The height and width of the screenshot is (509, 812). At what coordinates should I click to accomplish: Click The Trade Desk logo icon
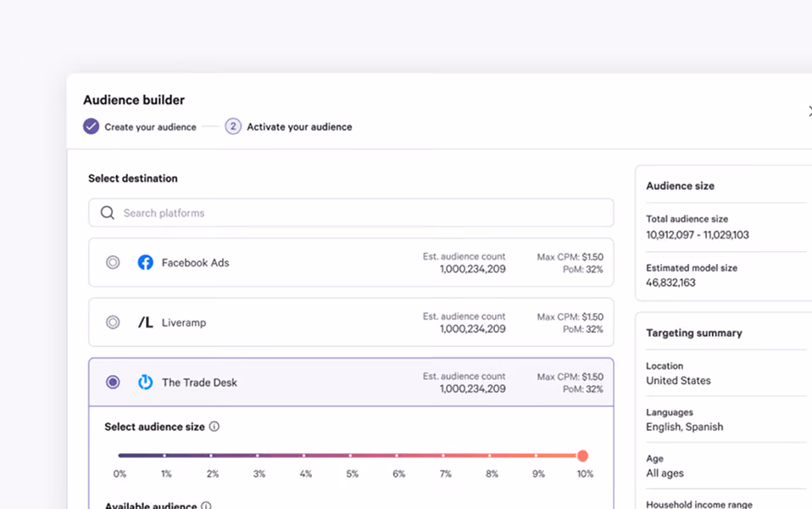(146, 382)
